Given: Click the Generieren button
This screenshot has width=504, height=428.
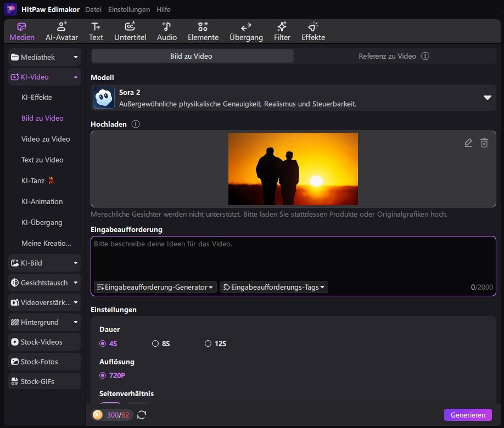Looking at the screenshot, I should pyautogui.click(x=468, y=415).
